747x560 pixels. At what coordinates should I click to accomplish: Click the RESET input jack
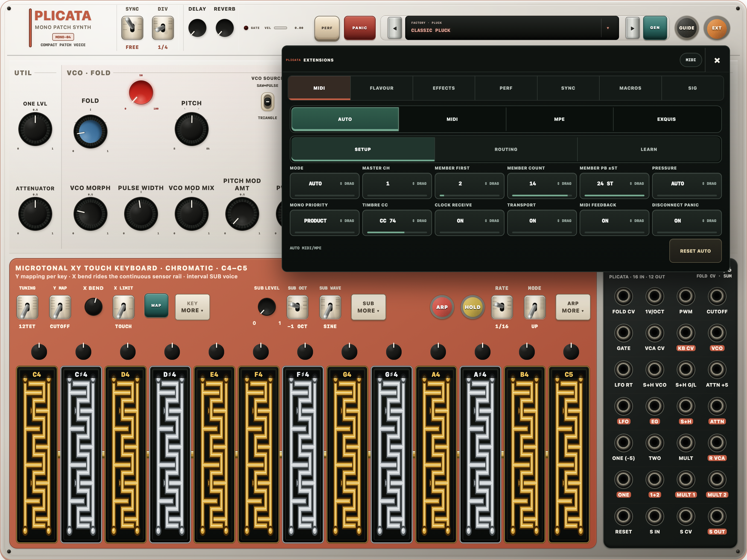coord(623,517)
